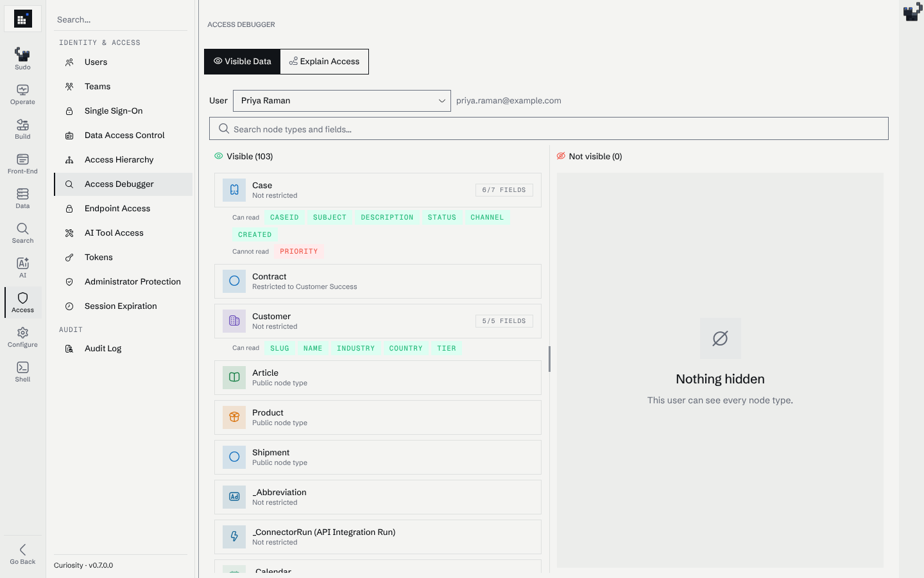Screen dimensions: 924x578
Task: Open Session Expiration settings
Action: click(123, 306)
